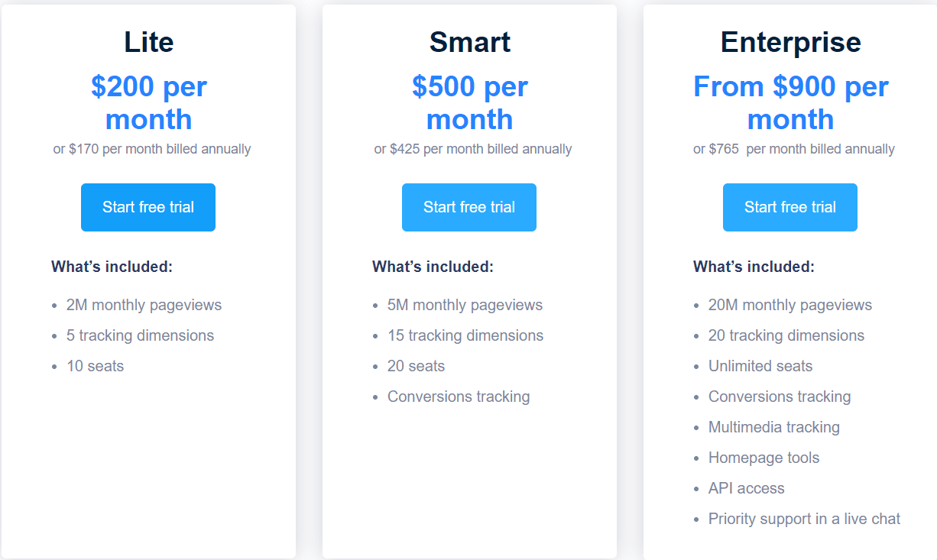Select the 15 tracking dimensions list item
The height and width of the screenshot is (560, 937).
point(465,335)
